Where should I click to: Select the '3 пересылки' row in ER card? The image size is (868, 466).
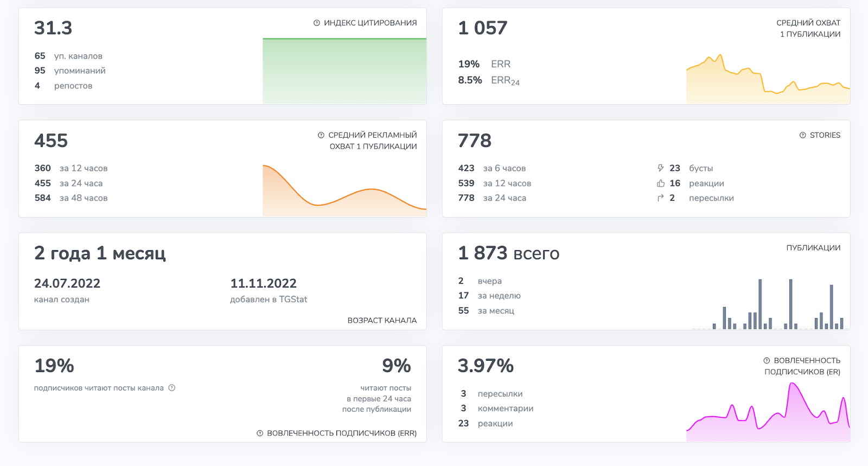point(492,394)
